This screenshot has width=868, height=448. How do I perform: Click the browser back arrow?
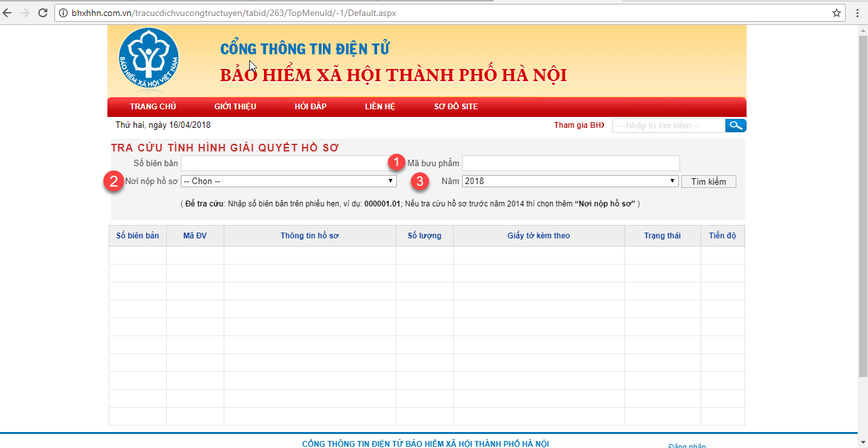(8, 12)
